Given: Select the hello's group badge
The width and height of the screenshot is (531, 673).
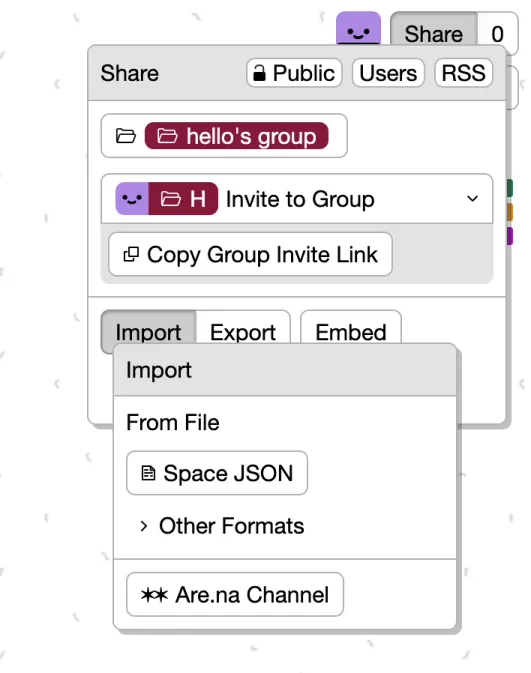Looking at the screenshot, I should click(237, 136).
